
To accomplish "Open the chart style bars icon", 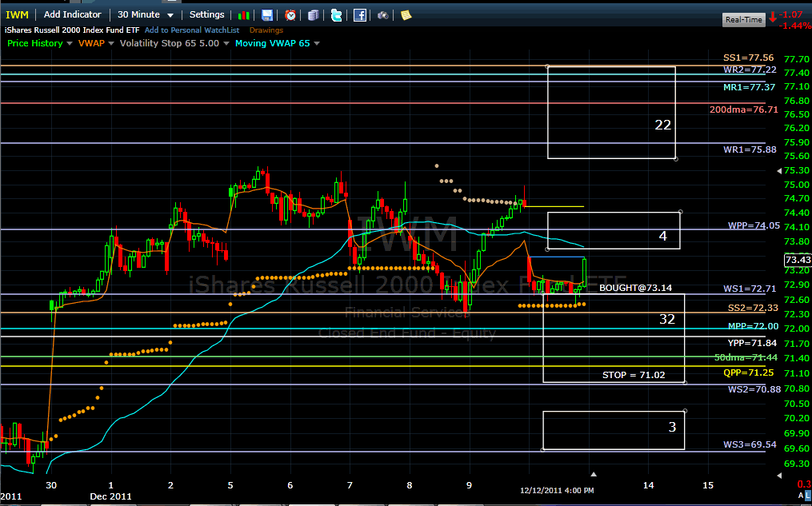I will point(243,15).
